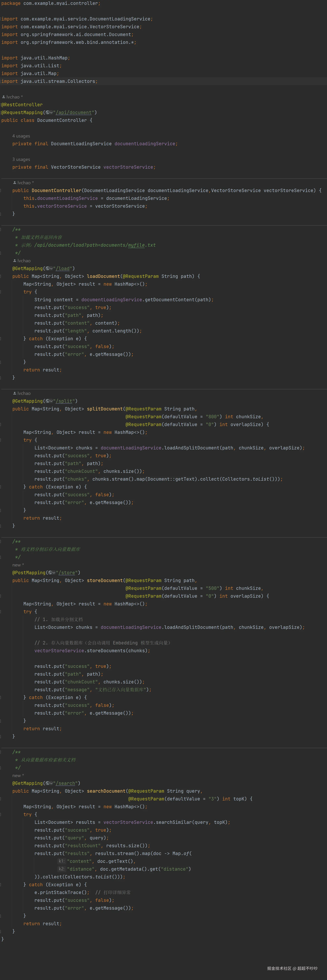Click the "@RestController" annotation
Viewport: 327px width, 980px height.
click(22, 105)
